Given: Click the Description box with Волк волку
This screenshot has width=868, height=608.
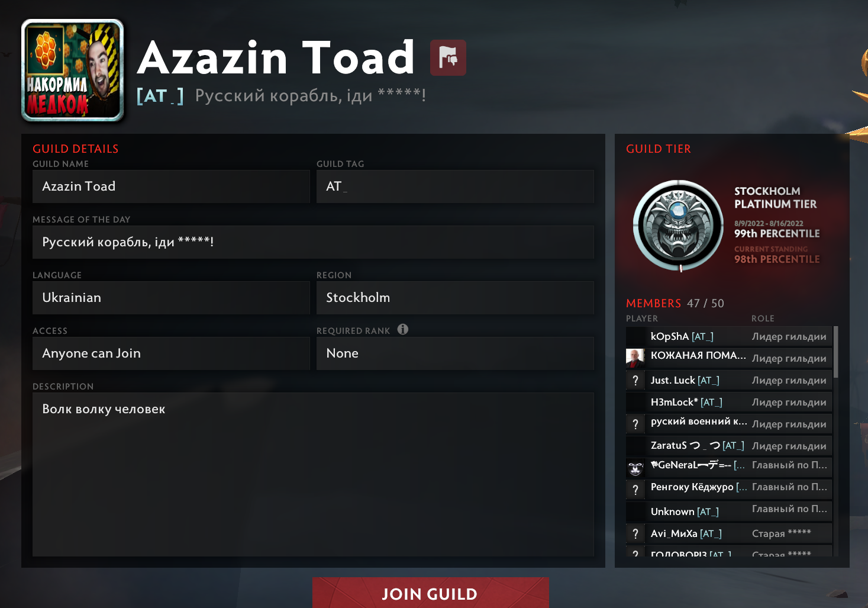Looking at the screenshot, I should [x=313, y=474].
